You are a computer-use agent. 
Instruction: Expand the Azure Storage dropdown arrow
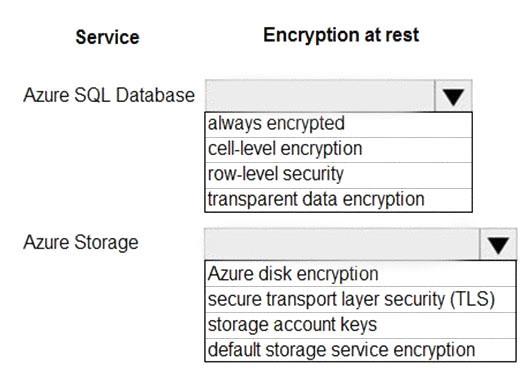(498, 244)
